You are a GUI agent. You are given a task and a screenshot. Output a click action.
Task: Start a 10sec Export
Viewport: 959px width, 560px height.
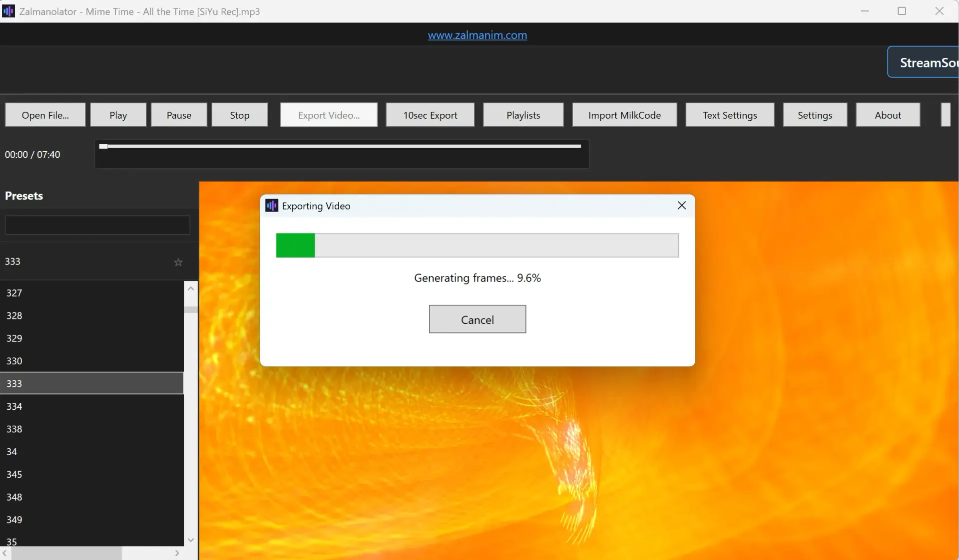[430, 115]
